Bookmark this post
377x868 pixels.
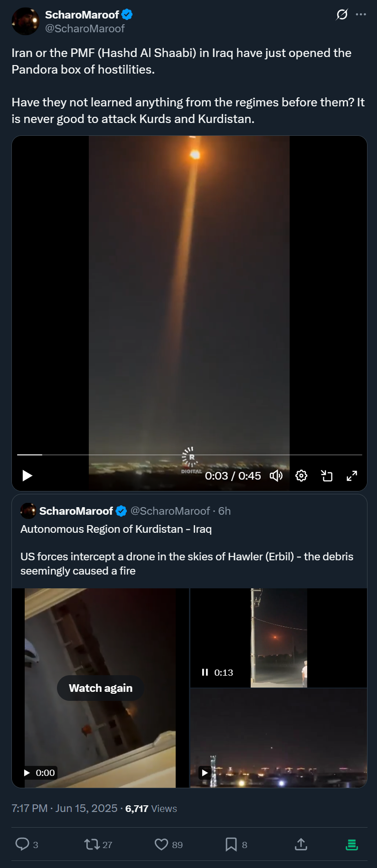coord(231,844)
